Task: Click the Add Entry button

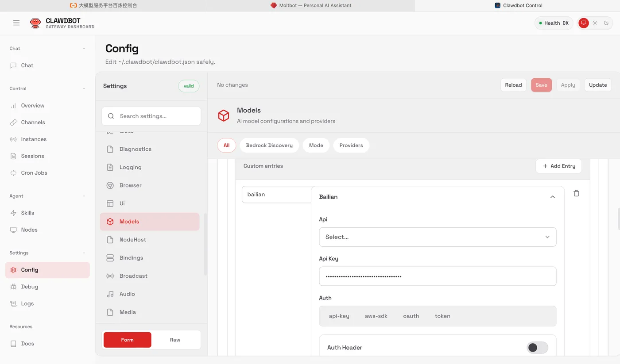Action: [558, 166]
